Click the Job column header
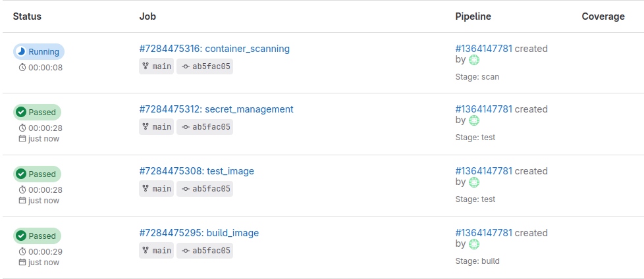Image resolution: width=644 pixels, height=279 pixels. 148,16
